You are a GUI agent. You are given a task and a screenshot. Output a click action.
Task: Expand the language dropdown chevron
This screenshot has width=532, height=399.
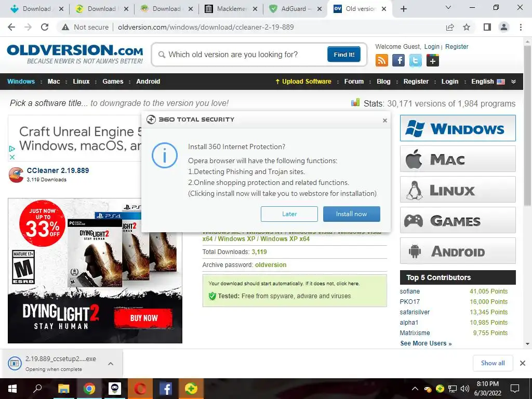(513, 82)
